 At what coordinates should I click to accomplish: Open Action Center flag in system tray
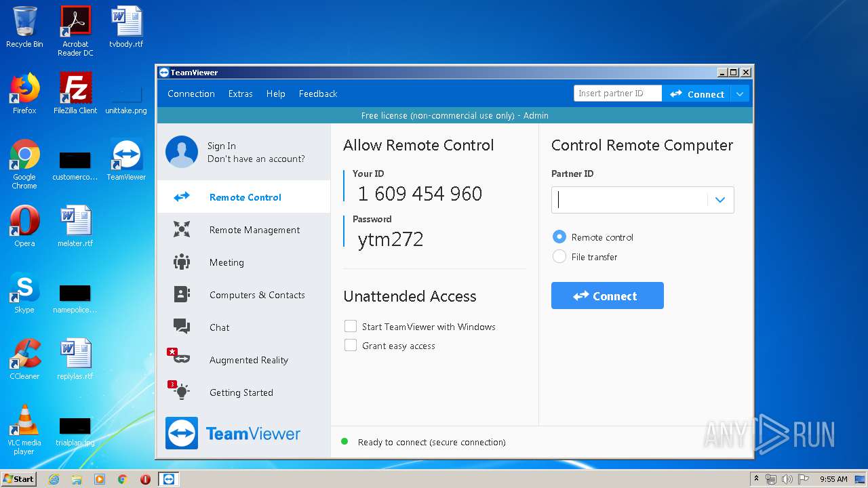802,479
